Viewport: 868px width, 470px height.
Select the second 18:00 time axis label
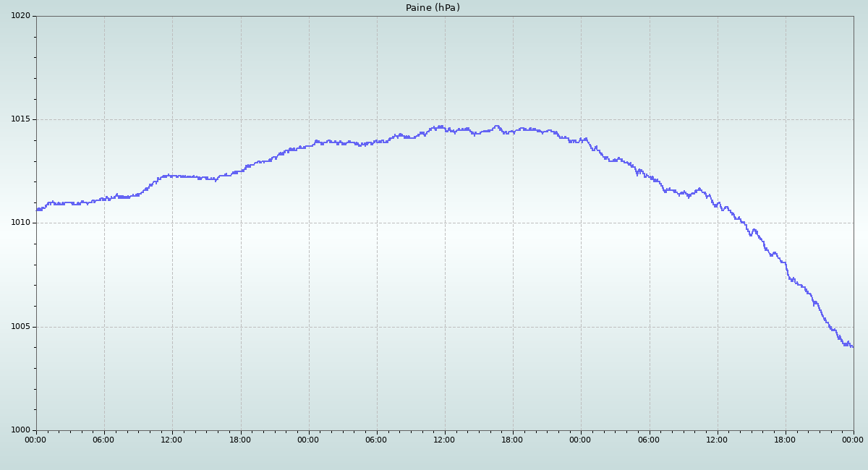pos(512,440)
